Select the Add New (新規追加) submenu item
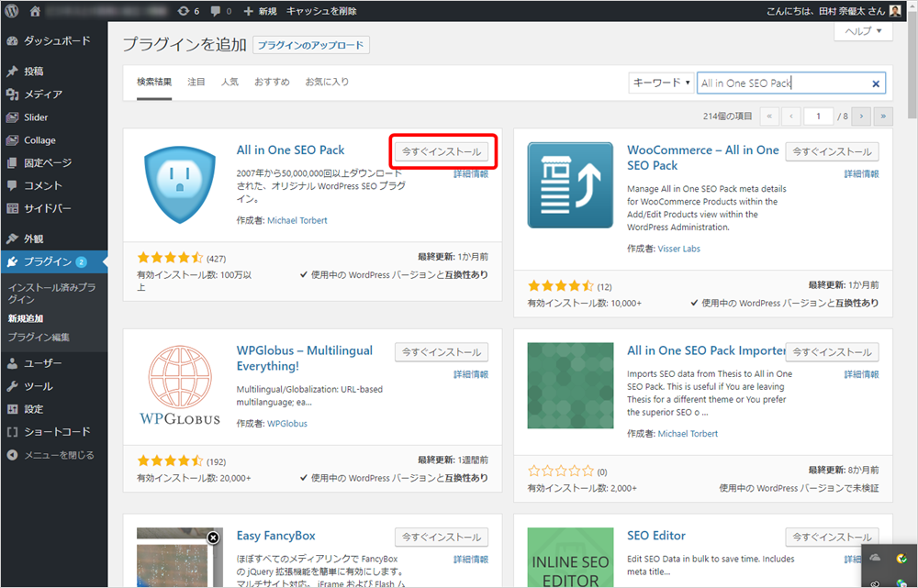The image size is (918, 588). click(x=26, y=318)
